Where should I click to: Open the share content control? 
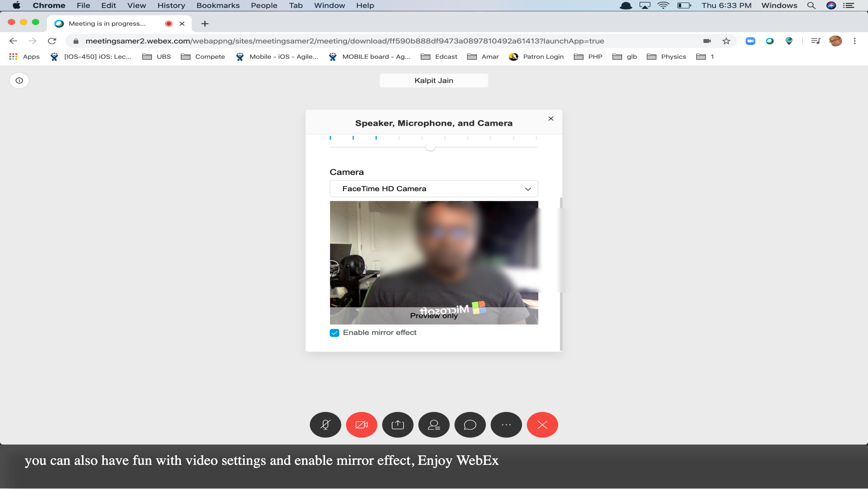(397, 425)
